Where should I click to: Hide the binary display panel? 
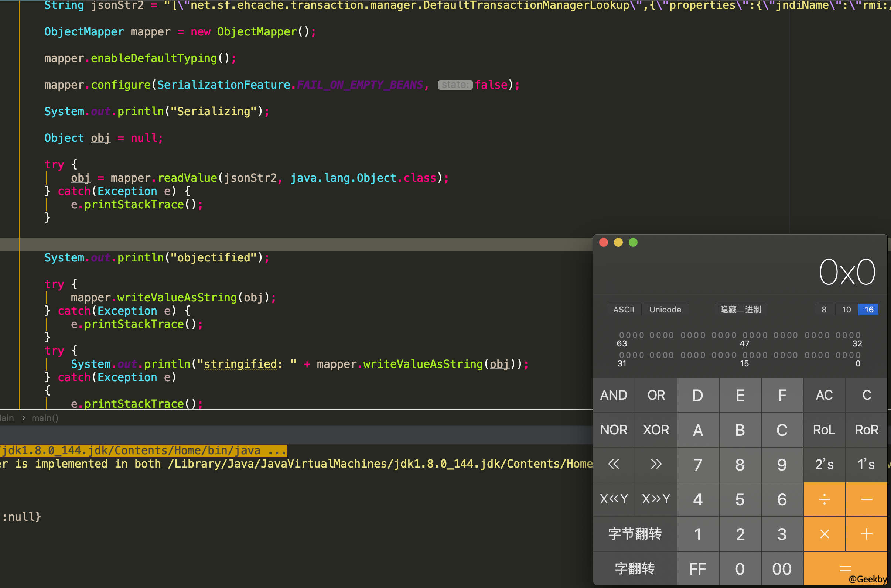click(740, 310)
